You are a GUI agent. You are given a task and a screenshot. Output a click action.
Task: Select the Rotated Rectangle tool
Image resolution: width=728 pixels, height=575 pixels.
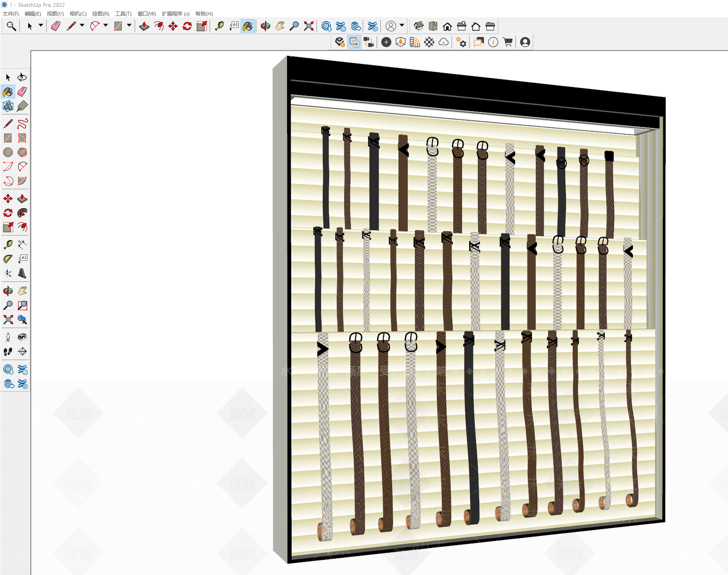(x=22, y=138)
